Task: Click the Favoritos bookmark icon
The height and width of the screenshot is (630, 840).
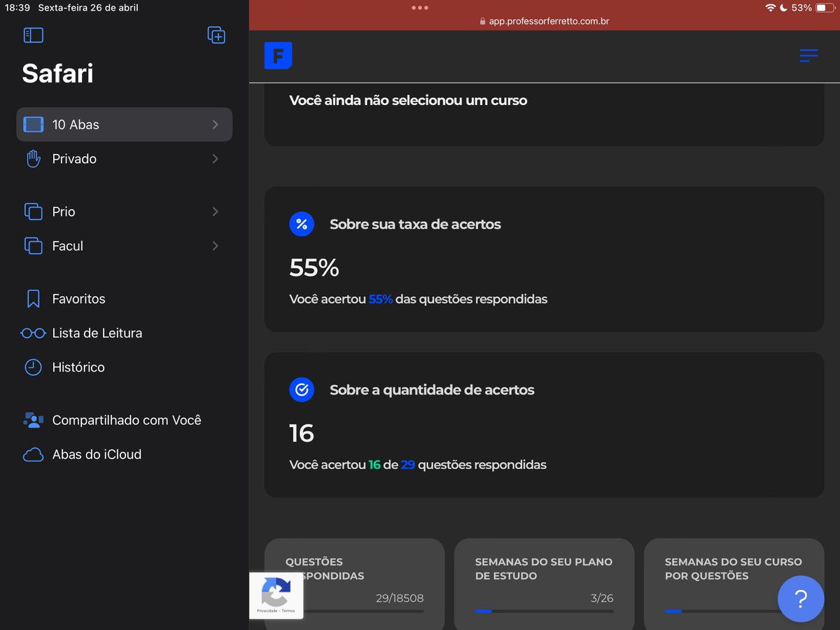Action: click(33, 299)
